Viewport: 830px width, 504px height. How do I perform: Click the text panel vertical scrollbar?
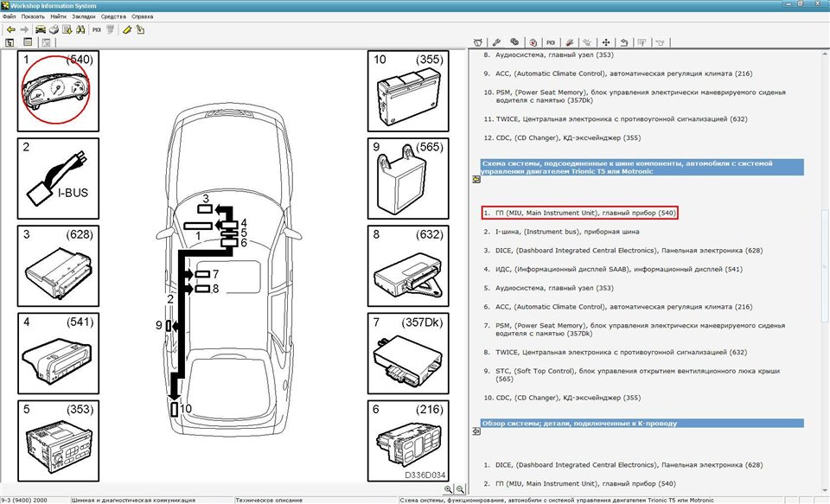[824, 259]
